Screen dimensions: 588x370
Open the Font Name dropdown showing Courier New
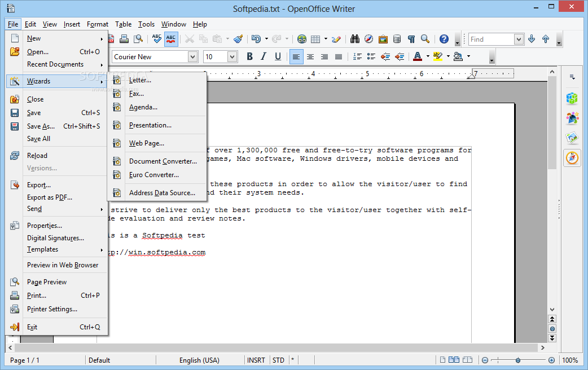point(192,56)
